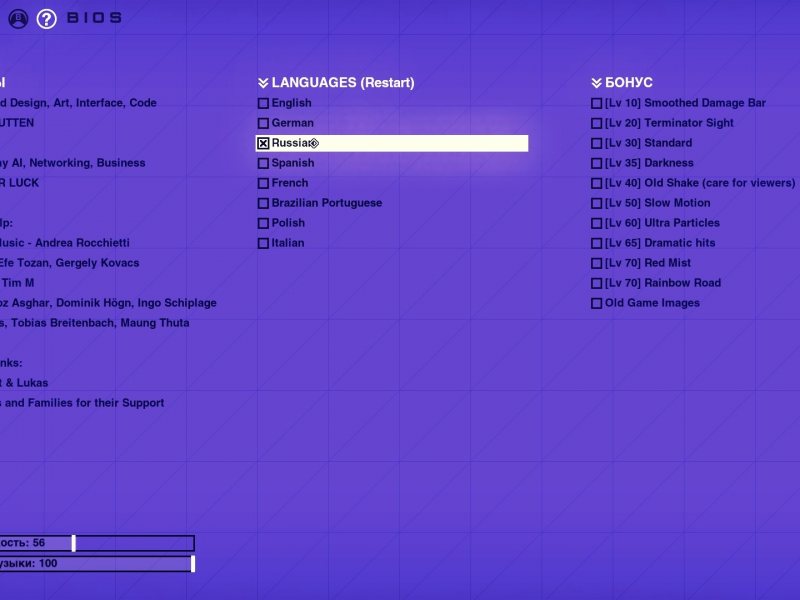Collapse the БОНУС section chevron
Viewport: 800px width, 600px height.
(596, 83)
